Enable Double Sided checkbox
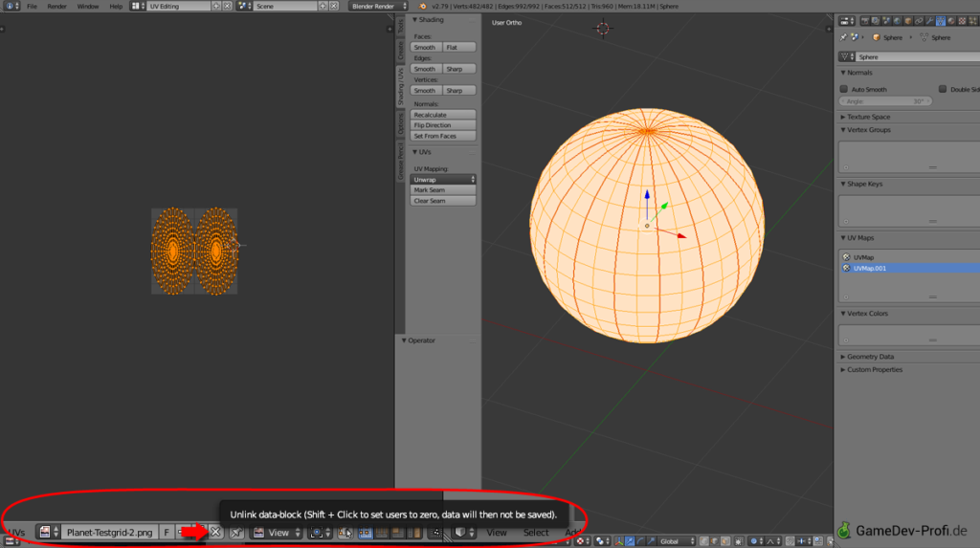This screenshot has height=548, width=980. point(943,89)
